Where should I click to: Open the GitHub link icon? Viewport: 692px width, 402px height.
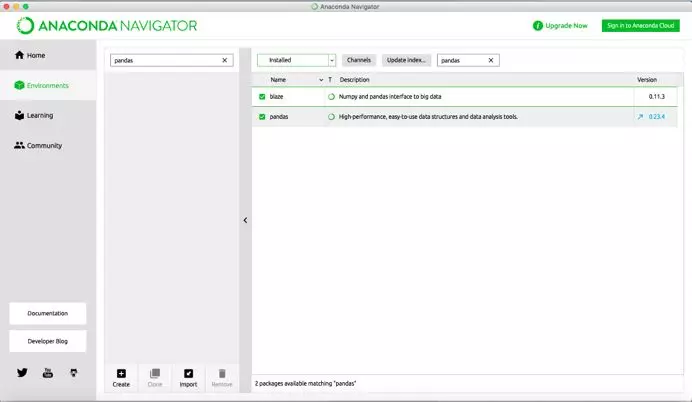(74, 373)
